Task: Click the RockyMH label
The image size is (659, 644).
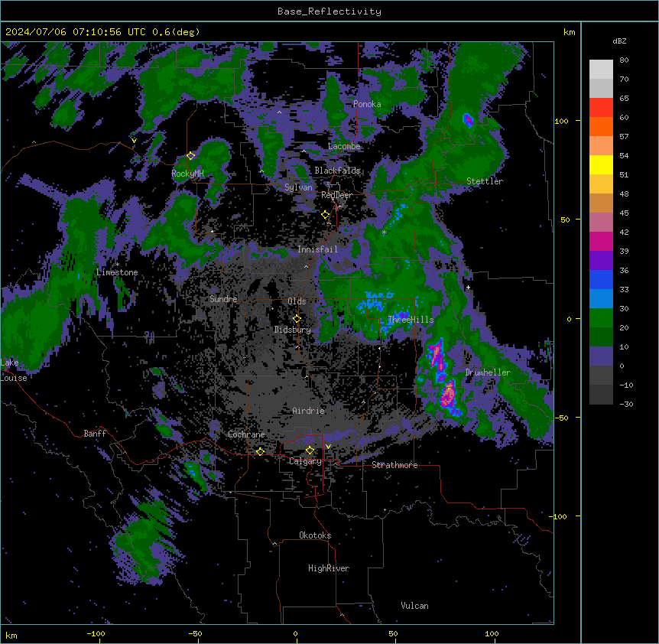Action: click(187, 174)
